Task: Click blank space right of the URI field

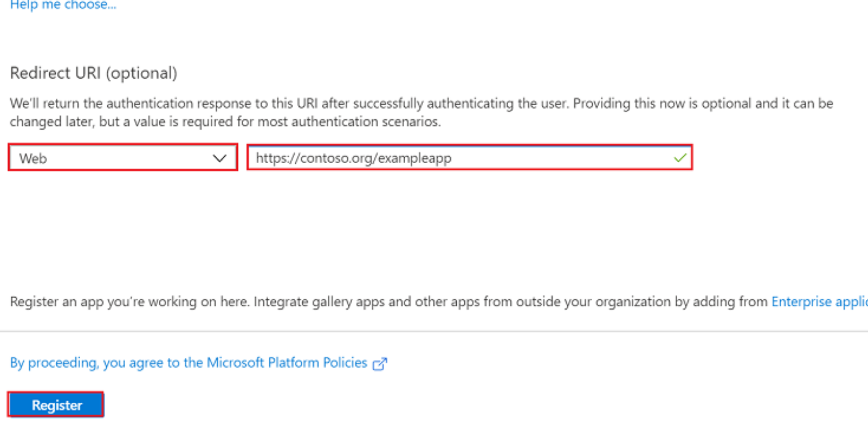Action: [x=774, y=158]
